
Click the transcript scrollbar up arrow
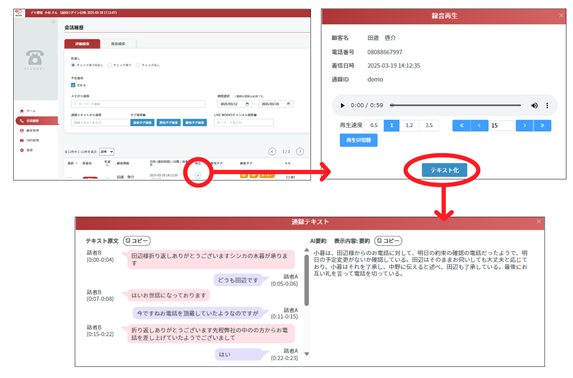pyautogui.click(x=307, y=250)
